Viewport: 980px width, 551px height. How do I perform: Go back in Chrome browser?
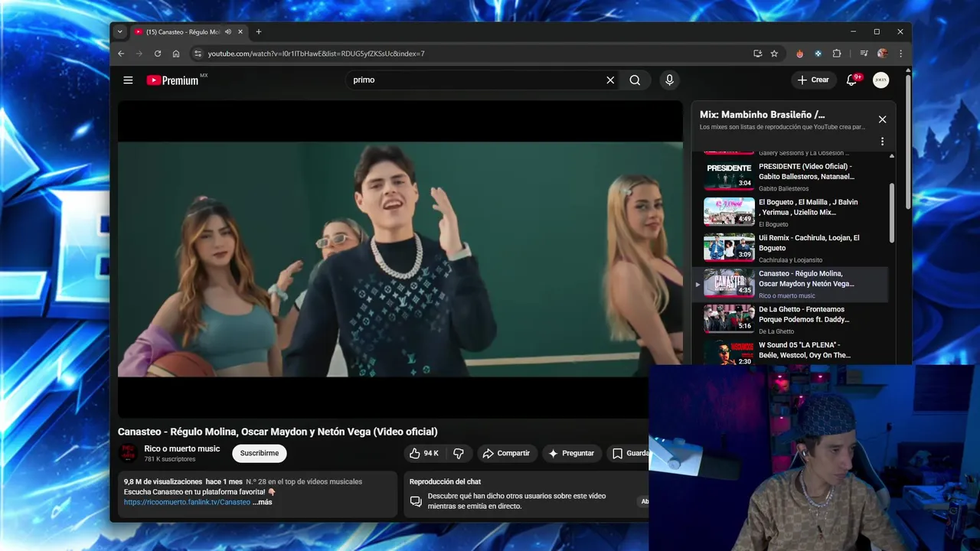point(121,54)
